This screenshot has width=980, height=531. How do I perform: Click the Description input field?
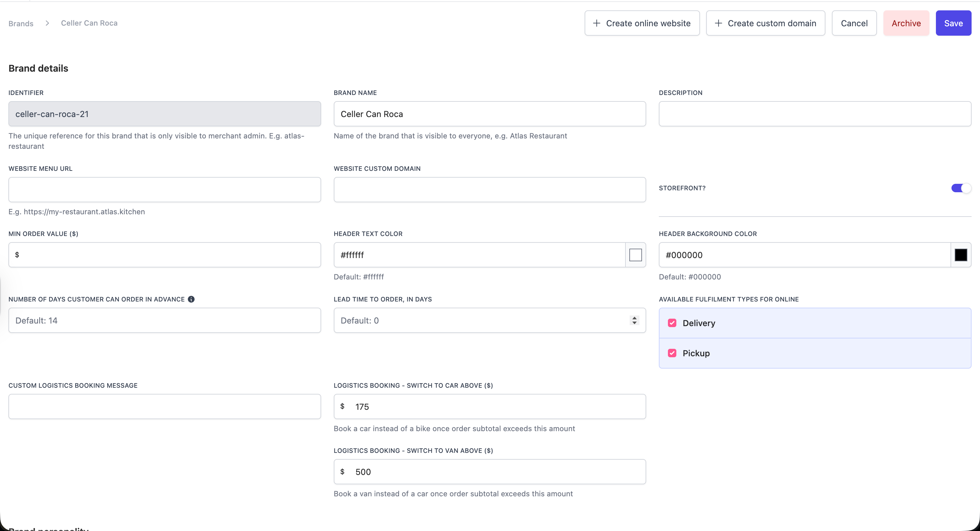[x=815, y=114]
